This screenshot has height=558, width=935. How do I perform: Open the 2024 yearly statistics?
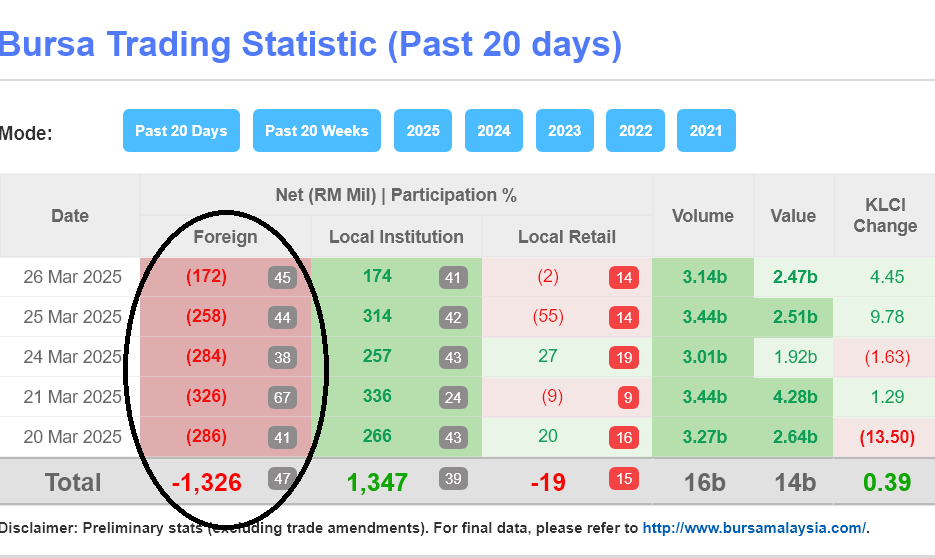494,131
